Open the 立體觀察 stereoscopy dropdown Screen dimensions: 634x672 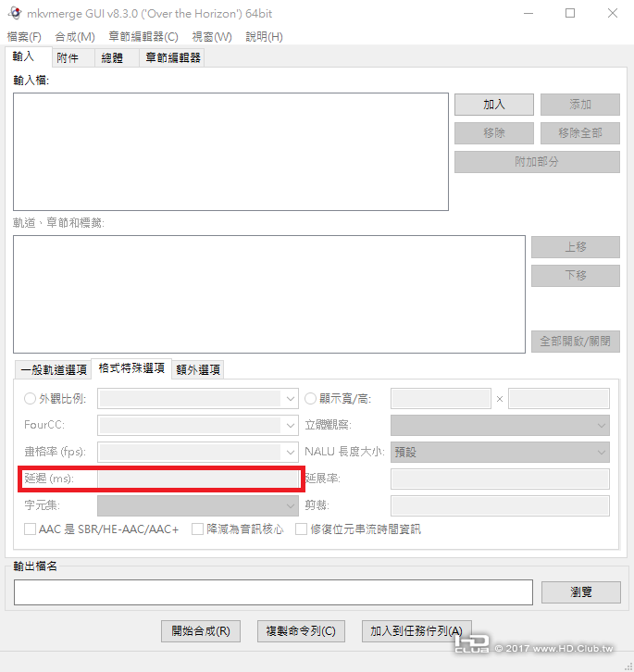click(x=500, y=425)
